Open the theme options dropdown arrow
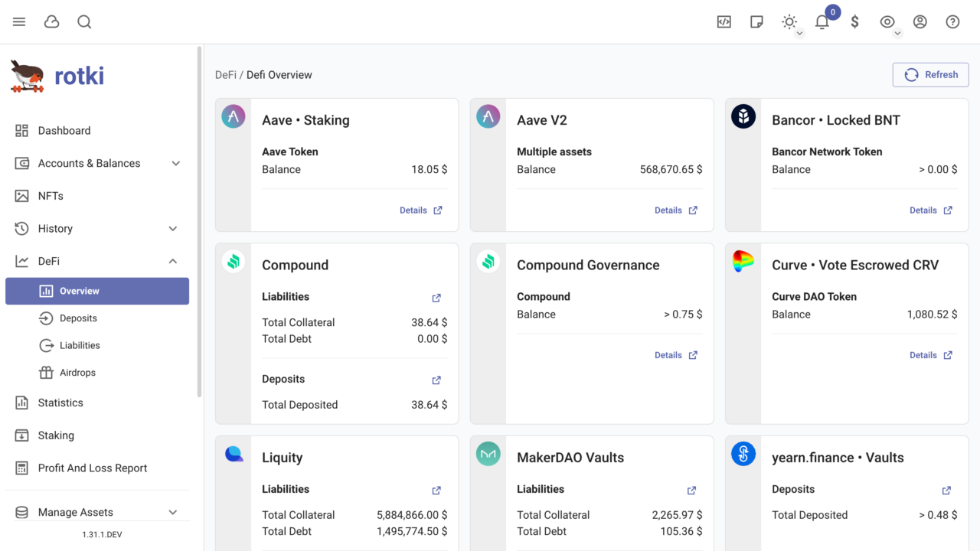Viewport: 980px width, 551px height. 799,34
